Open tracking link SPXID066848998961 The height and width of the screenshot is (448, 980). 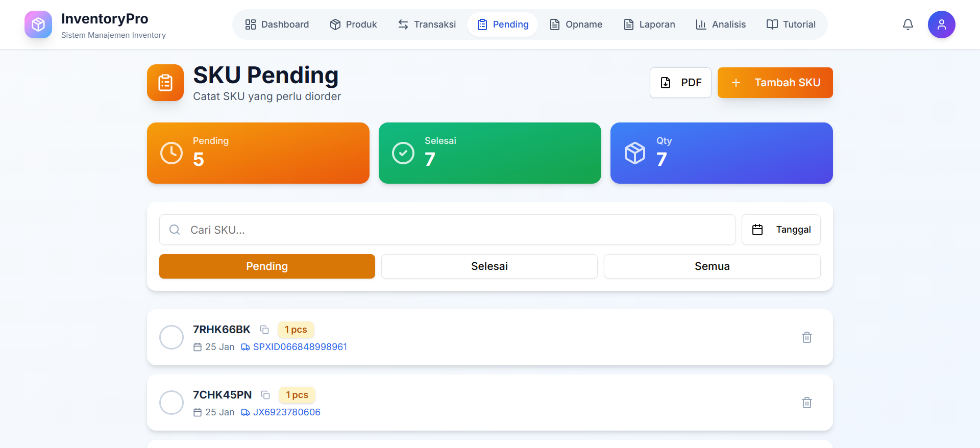tap(300, 347)
